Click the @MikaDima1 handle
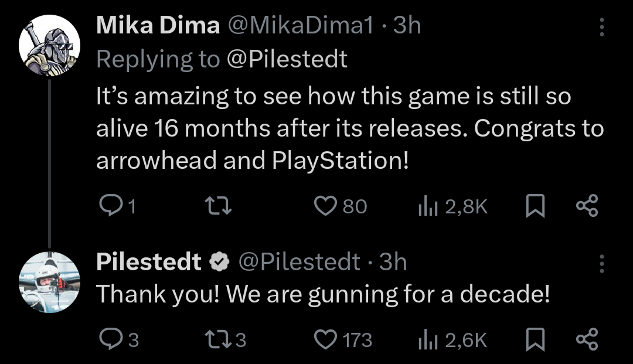This screenshot has height=364, width=633. point(300,25)
